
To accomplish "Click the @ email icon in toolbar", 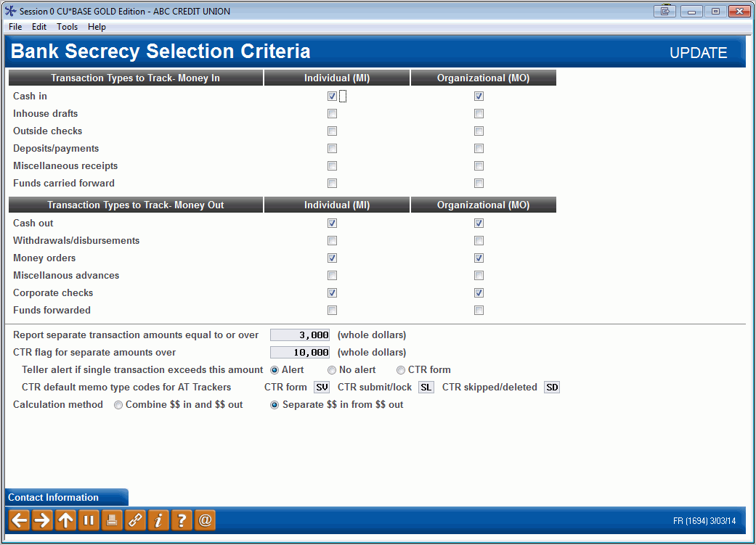I will click(205, 520).
